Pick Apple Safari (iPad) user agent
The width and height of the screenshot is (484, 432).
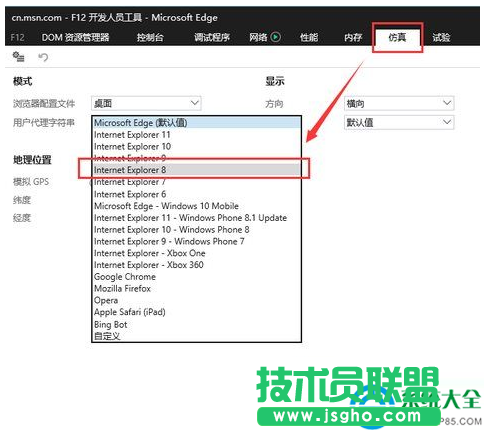coord(197,312)
